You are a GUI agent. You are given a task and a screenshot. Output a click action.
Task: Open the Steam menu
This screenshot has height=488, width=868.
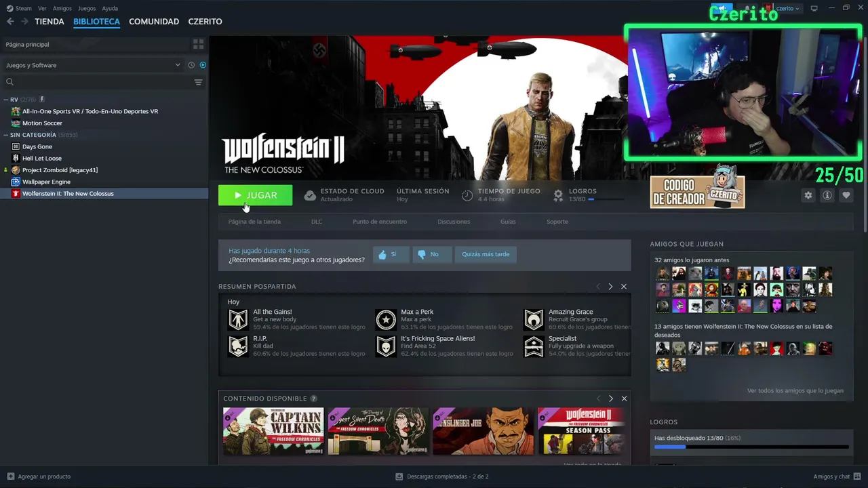point(23,9)
